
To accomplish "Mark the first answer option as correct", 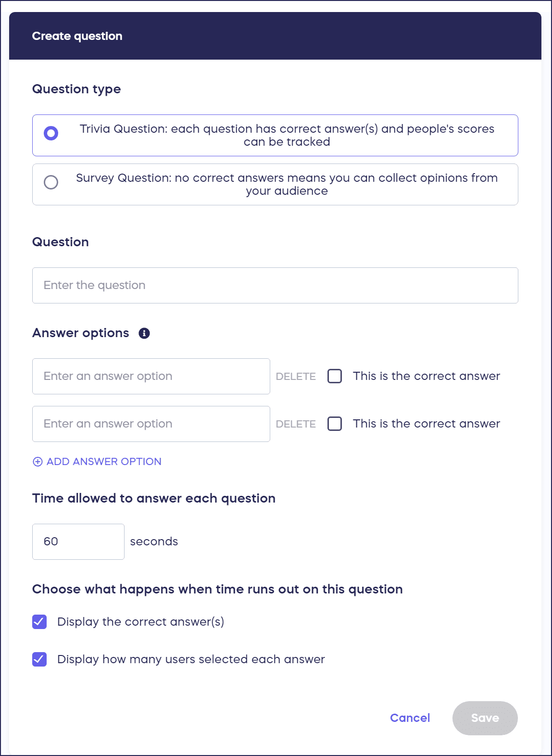I will point(335,376).
